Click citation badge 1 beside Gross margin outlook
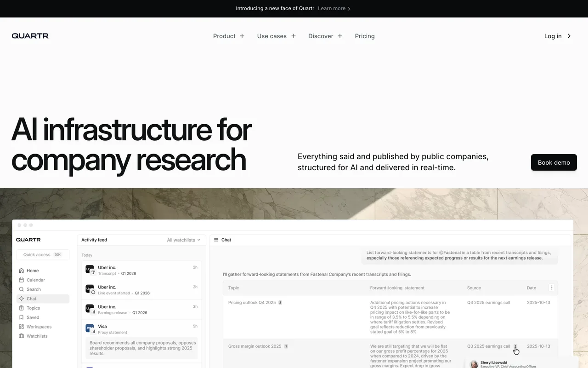 click(286, 346)
